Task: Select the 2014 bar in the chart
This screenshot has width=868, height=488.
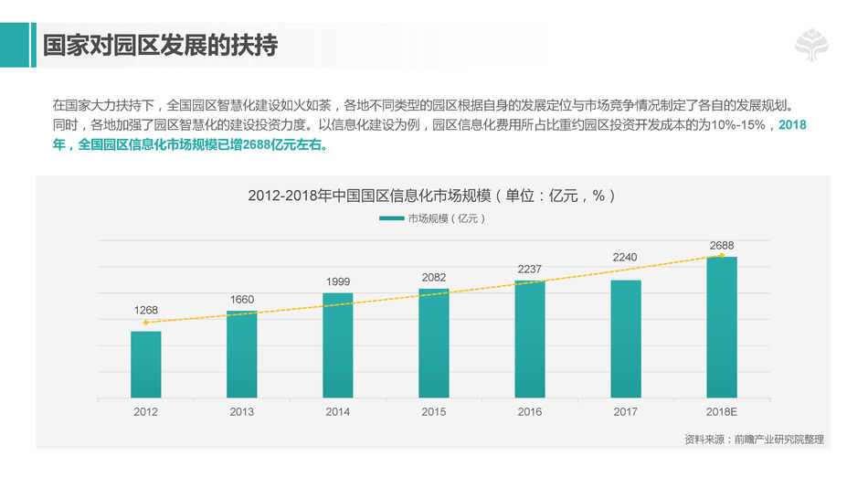Action: pyautogui.click(x=338, y=345)
